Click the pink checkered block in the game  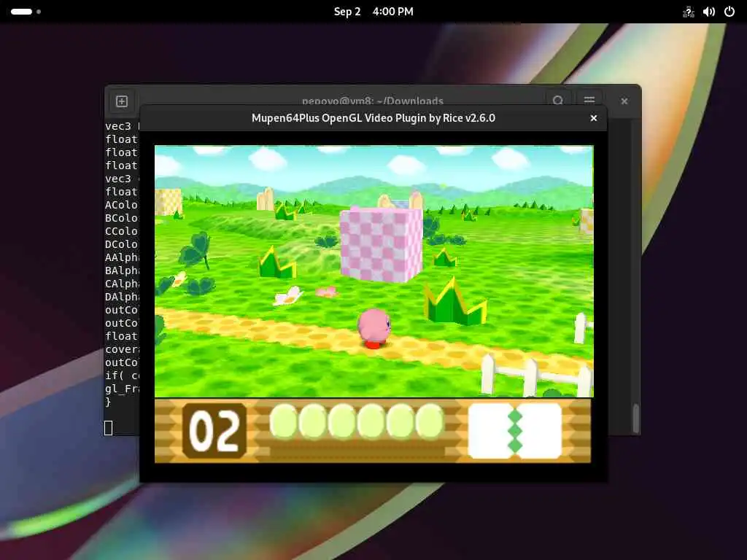click(381, 244)
